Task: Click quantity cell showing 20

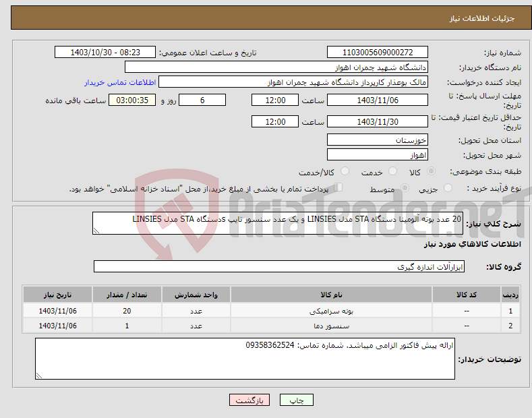Action: point(127,311)
